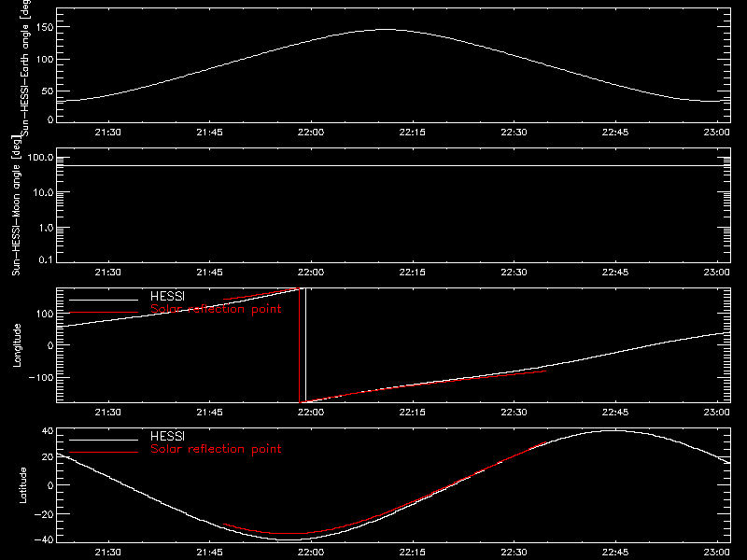
Task: Click the -100 tick label on Longitude axis
Action: [42, 378]
